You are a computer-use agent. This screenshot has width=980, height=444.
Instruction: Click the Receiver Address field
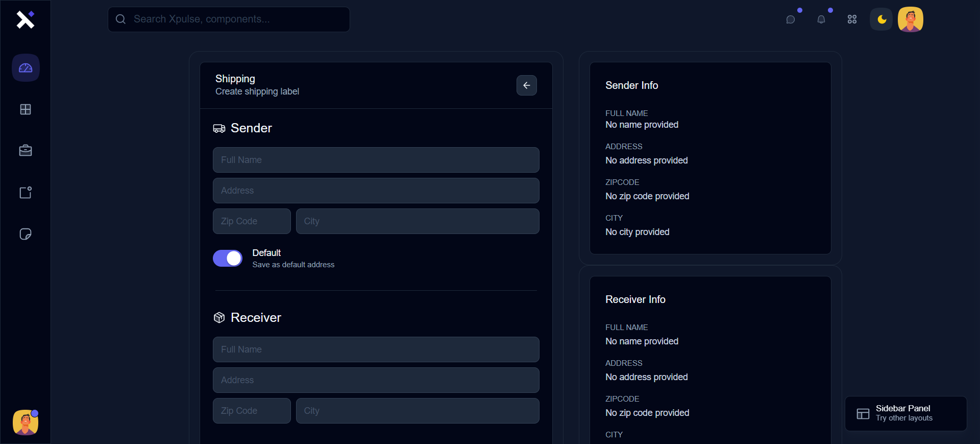click(376, 380)
